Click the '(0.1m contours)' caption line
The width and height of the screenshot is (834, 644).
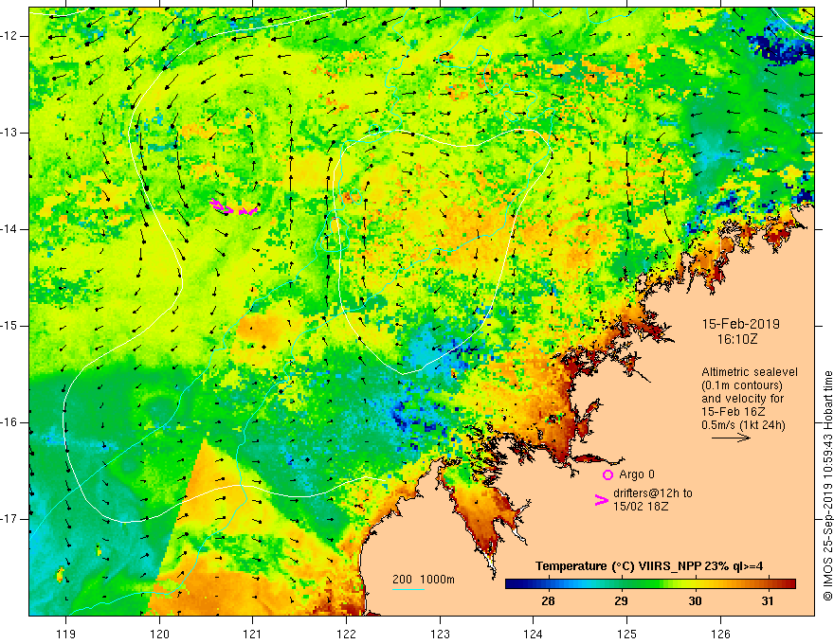coord(742,385)
